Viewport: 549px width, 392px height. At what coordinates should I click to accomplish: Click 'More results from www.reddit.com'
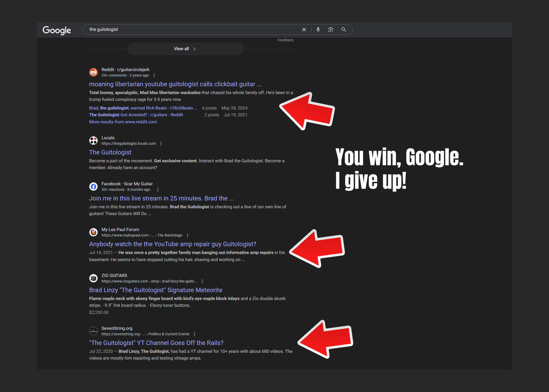point(123,122)
